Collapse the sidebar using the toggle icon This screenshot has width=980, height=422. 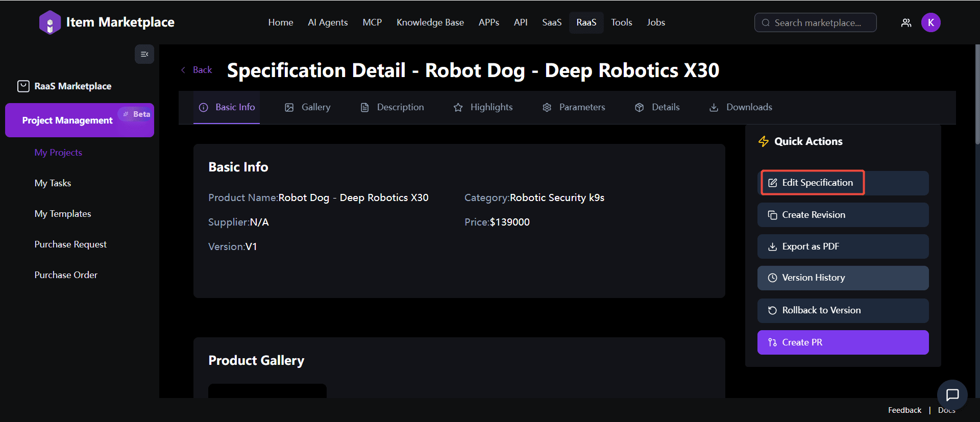(144, 54)
